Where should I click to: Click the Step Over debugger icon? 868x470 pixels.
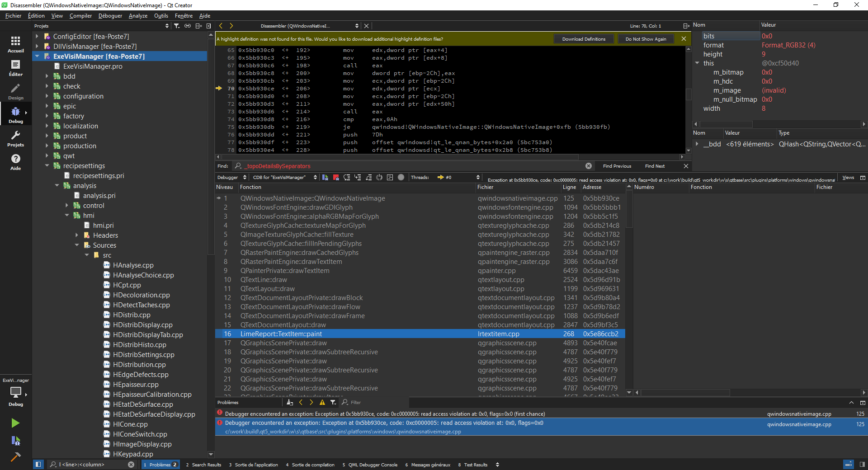pyautogui.click(x=347, y=178)
